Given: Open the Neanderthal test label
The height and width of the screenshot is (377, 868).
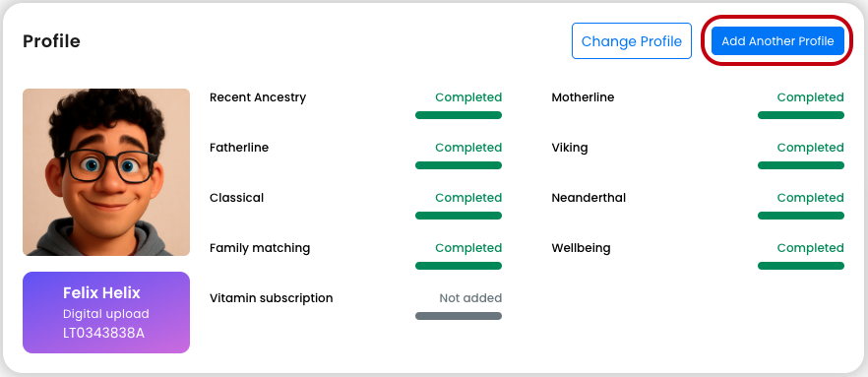Looking at the screenshot, I should tap(589, 198).
